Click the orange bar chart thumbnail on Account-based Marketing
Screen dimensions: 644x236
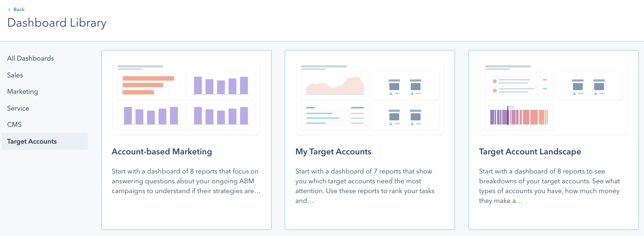coord(151,85)
